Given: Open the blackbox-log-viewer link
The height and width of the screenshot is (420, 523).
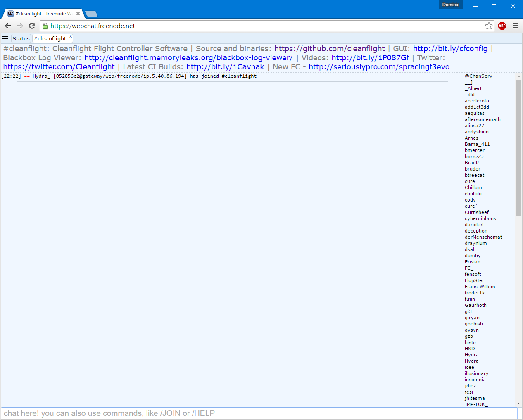Looking at the screenshot, I should click(188, 58).
